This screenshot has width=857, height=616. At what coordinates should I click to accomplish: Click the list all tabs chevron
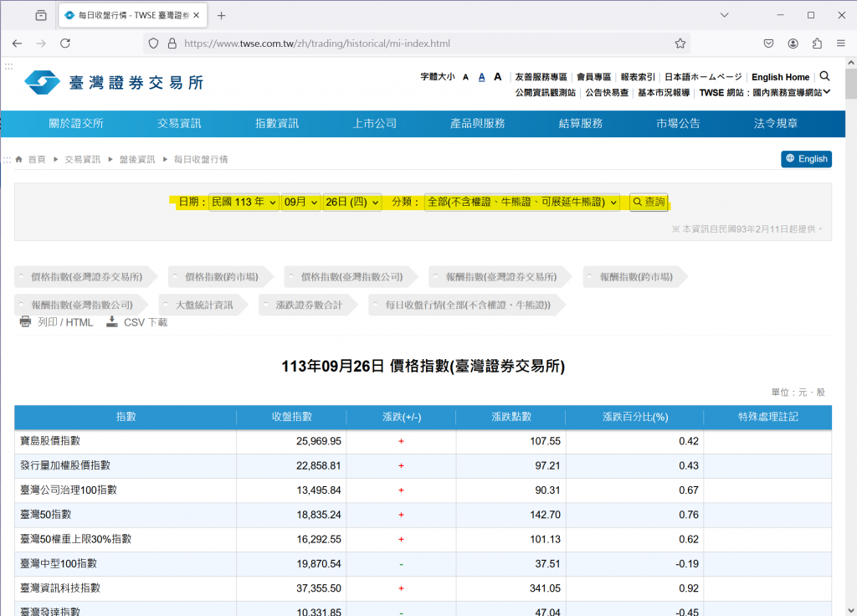click(724, 15)
